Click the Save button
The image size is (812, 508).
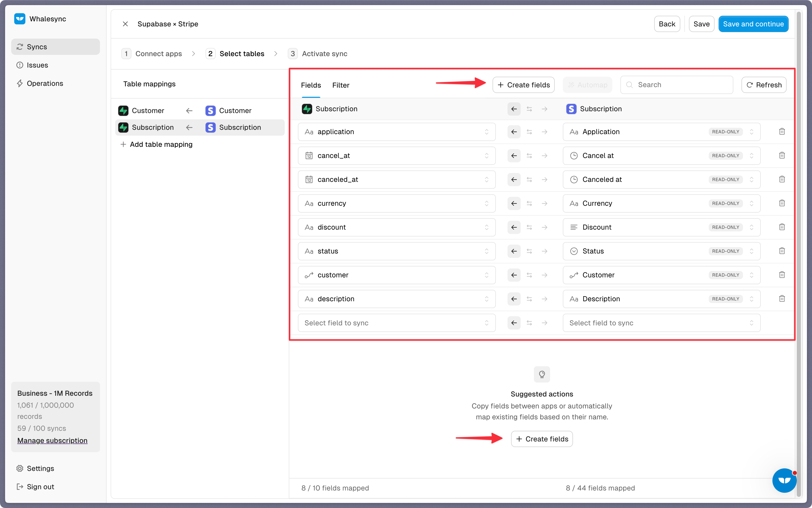point(701,24)
